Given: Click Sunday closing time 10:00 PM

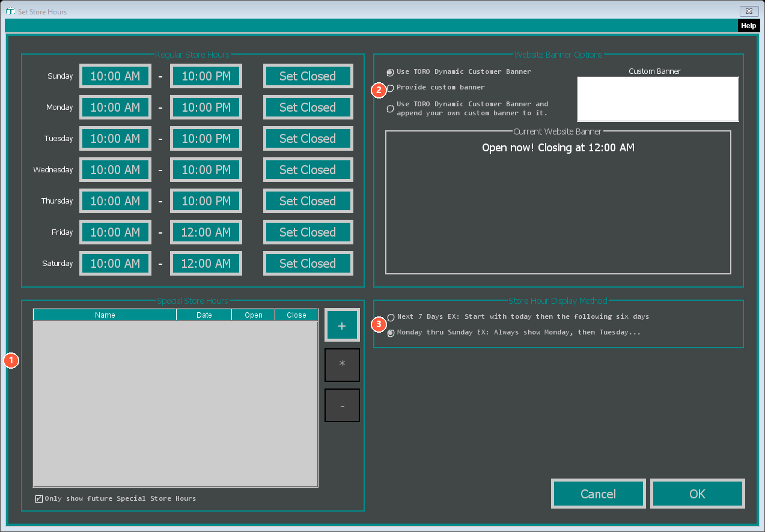Looking at the screenshot, I should coord(206,76).
